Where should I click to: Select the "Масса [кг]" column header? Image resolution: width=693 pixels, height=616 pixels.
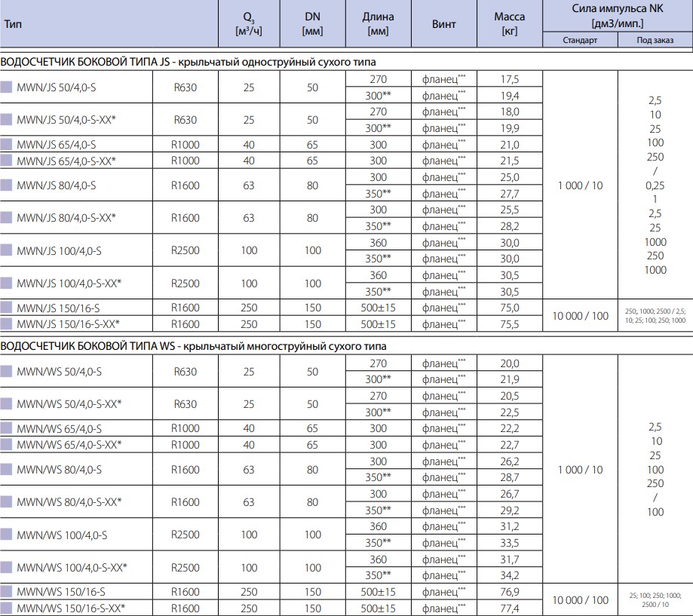coord(510,24)
